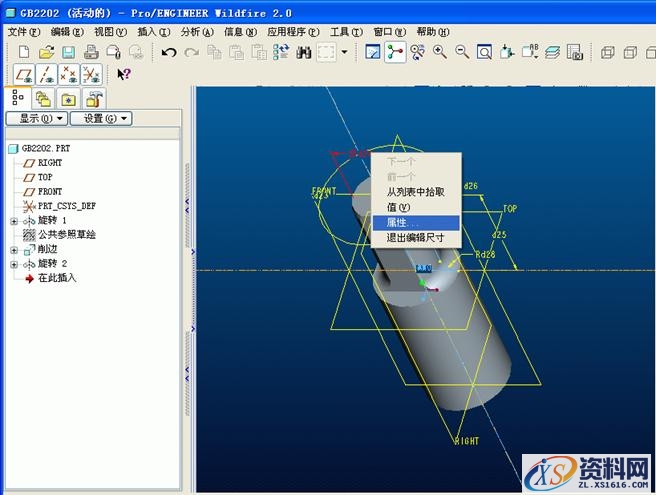This screenshot has width=656, height=495.
Task: Select 属性 in the context menu
Action: (x=404, y=222)
